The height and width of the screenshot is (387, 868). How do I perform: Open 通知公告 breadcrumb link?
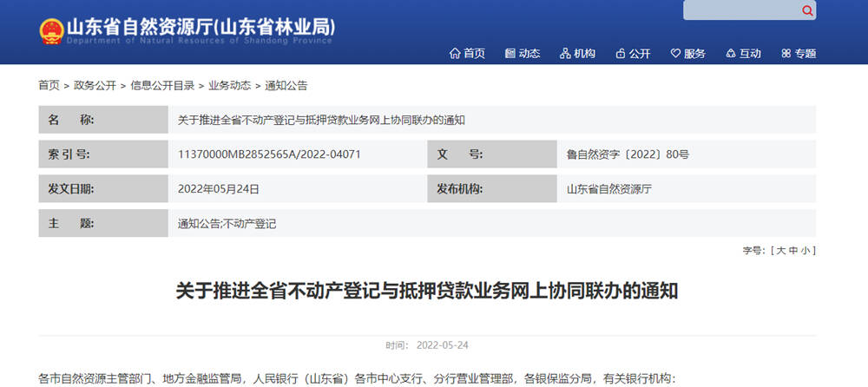click(286, 85)
